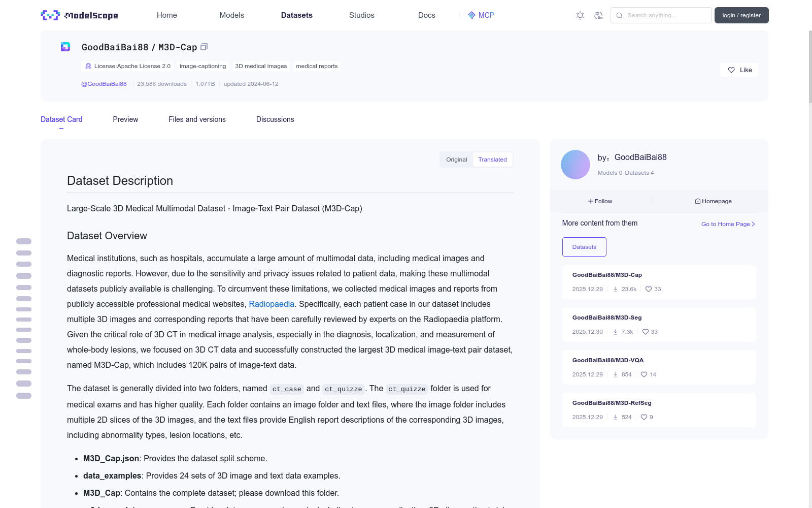Select the Datasets filter button

coord(584,247)
